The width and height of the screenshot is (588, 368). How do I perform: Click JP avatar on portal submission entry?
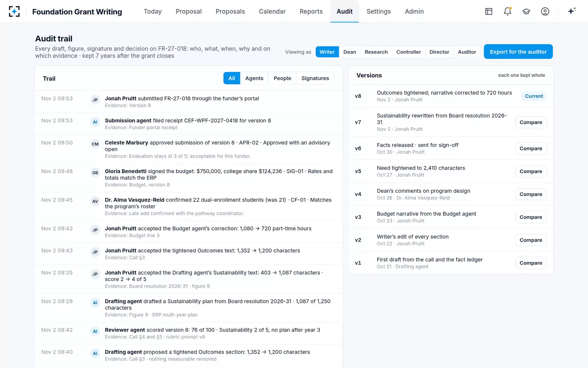[x=95, y=100]
